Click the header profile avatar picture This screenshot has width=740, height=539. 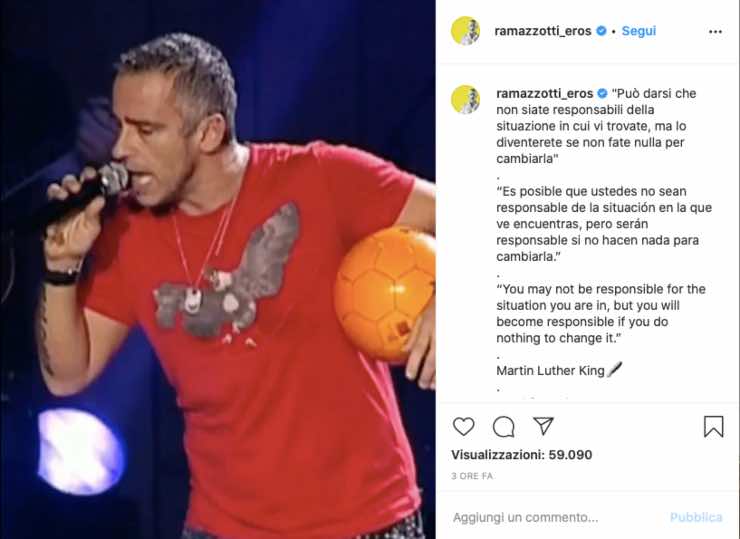pyautogui.click(x=465, y=31)
